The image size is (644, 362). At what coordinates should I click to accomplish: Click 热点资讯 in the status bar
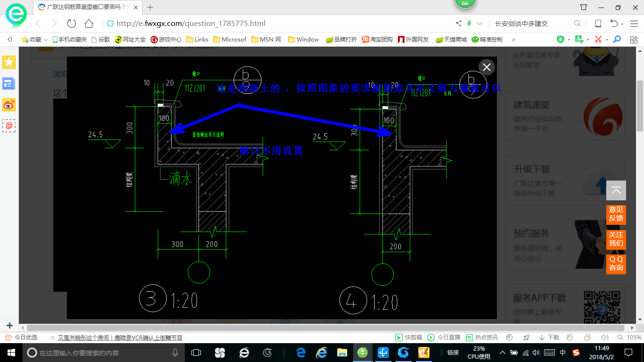click(481, 337)
